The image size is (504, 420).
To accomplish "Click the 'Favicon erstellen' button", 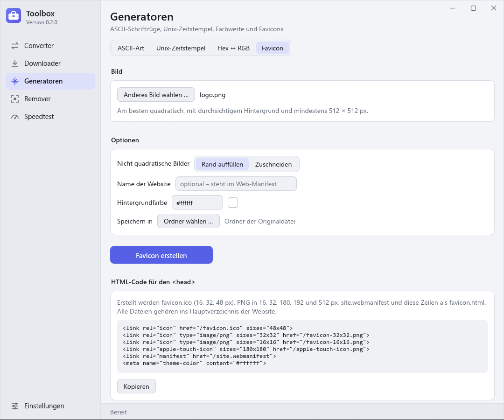I will tap(161, 255).
